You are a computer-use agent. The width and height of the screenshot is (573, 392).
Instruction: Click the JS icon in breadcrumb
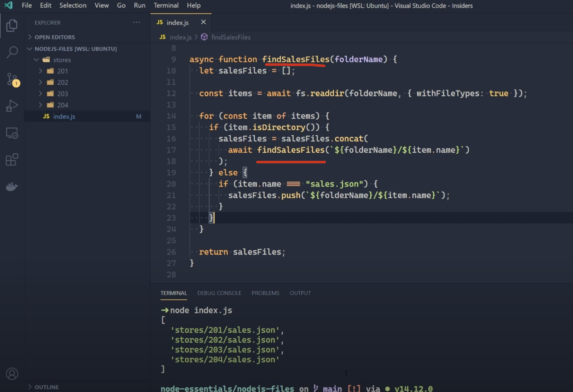pyautogui.click(x=163, y=37)
